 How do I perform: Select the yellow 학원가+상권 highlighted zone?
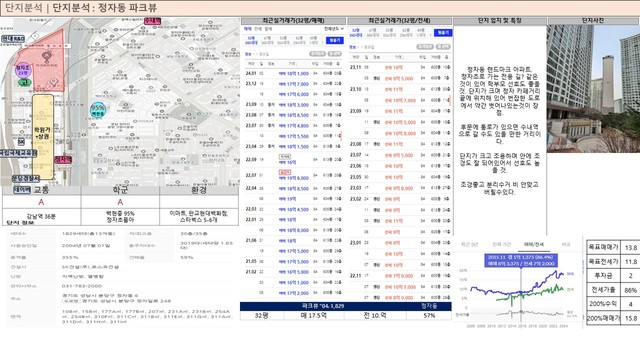coord(43,137)
